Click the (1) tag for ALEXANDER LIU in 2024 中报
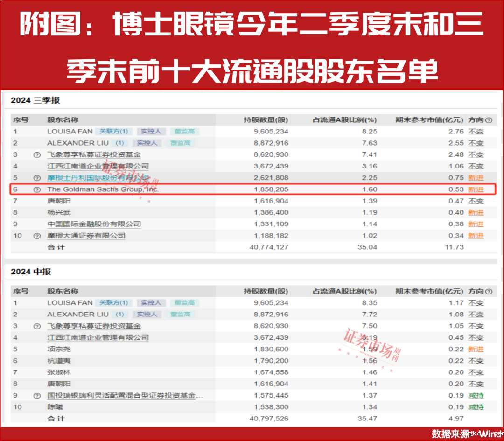The image size is (504, 441). click(x=120, y=315)
